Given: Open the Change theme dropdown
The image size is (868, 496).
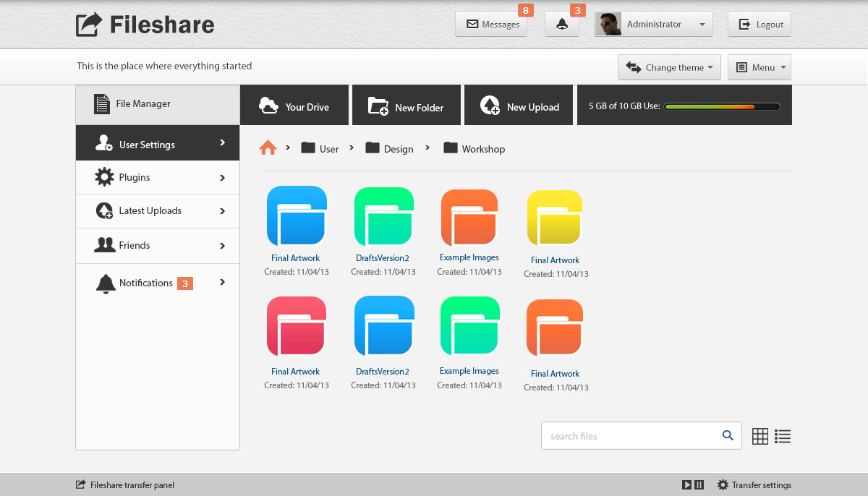Looking at the screenshot, I should click(x=669, y=67).
